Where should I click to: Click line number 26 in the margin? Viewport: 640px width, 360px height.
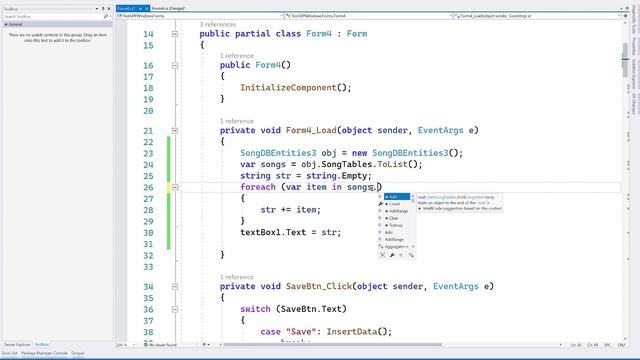pyautogui.click(x=148, y=187)
